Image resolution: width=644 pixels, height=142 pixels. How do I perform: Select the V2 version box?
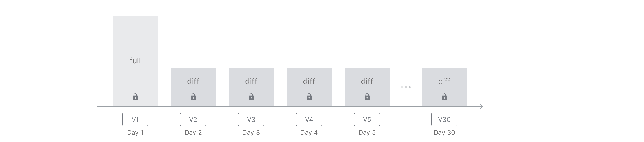193,119
